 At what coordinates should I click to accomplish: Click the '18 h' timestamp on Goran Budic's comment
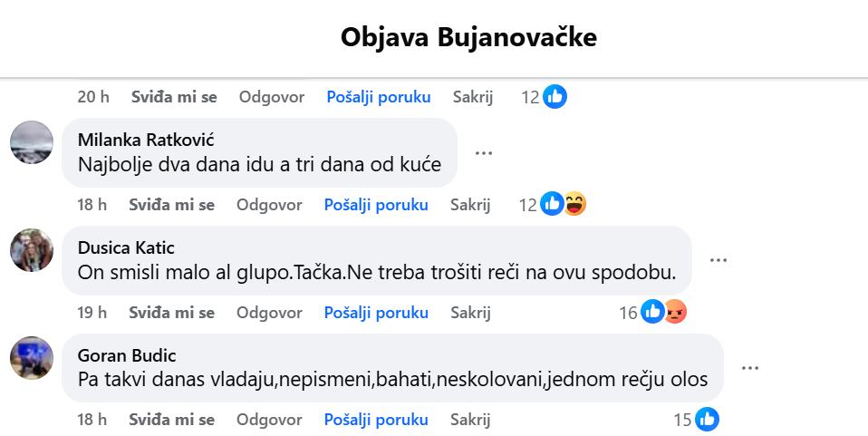click(x=92, y=420)
